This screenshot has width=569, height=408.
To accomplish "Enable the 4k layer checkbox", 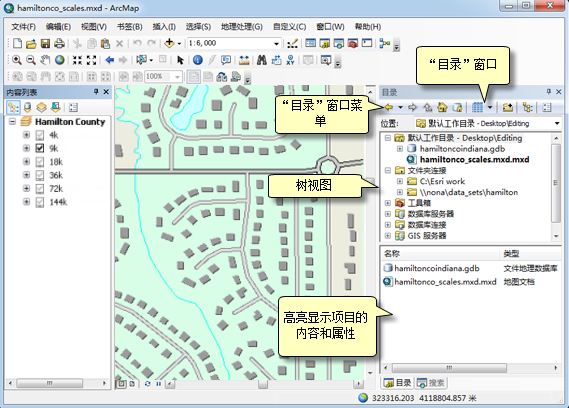I will 40,135.
